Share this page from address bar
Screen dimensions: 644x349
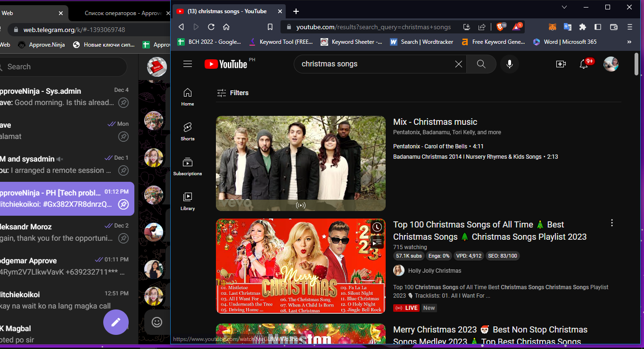[482, 27]
